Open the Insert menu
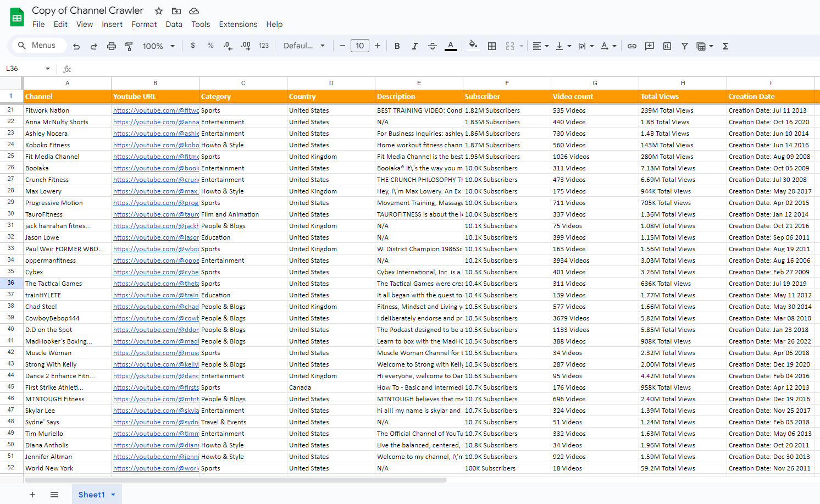 click(x=112, y=24)
